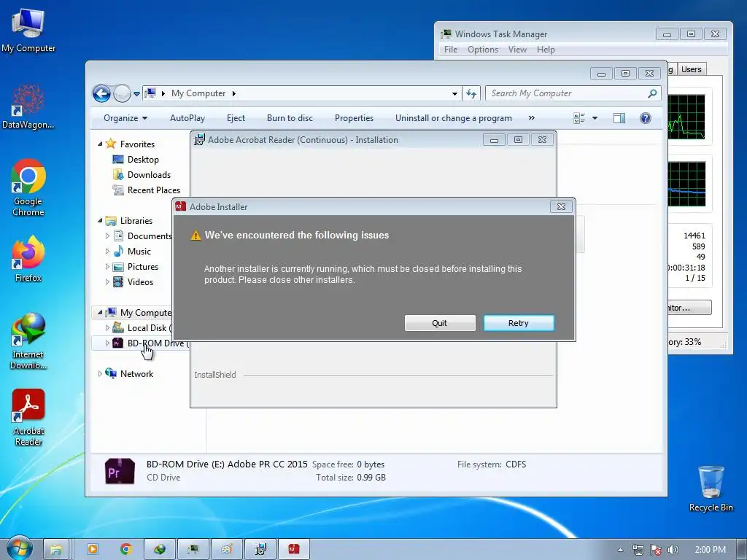This screenshot has width=747, height=560.
Task: Click Adobe Installer taskbar button
Action: [294, 550]
